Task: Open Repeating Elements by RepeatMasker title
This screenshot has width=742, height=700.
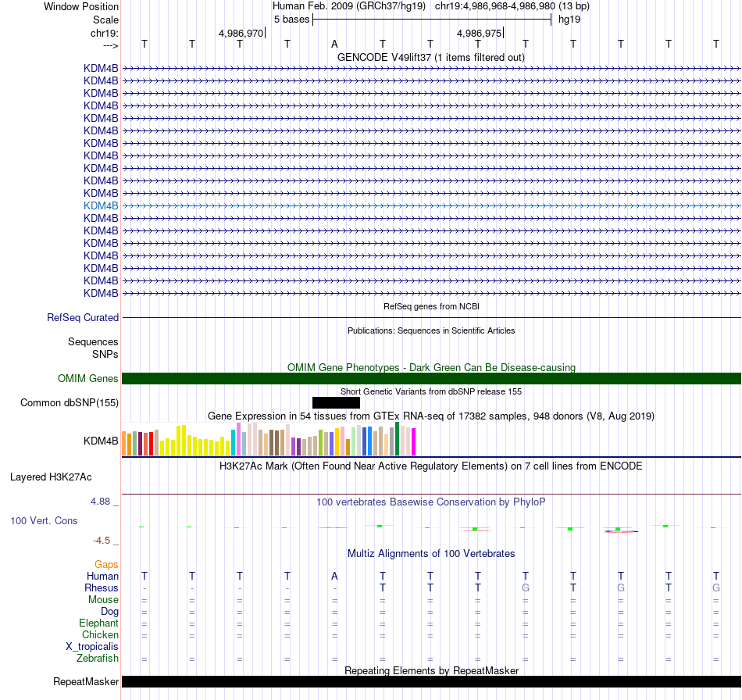Action: tap(432, 670)
